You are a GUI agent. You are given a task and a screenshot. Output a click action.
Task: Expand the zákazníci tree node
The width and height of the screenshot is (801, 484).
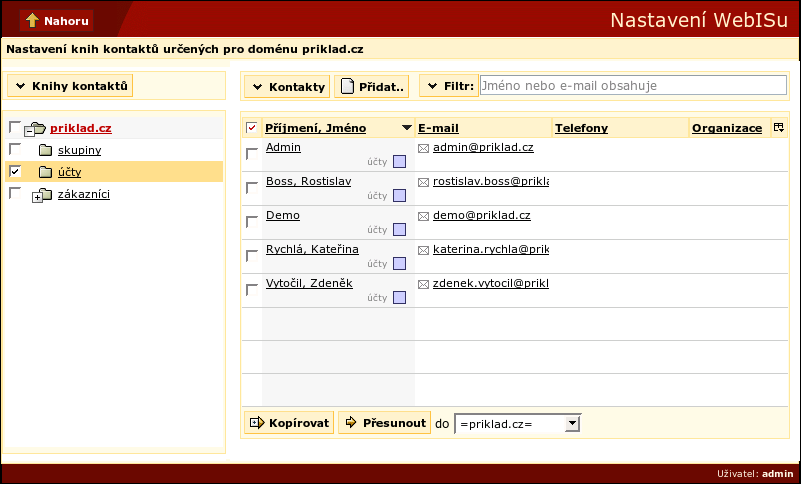coord(36,197)
